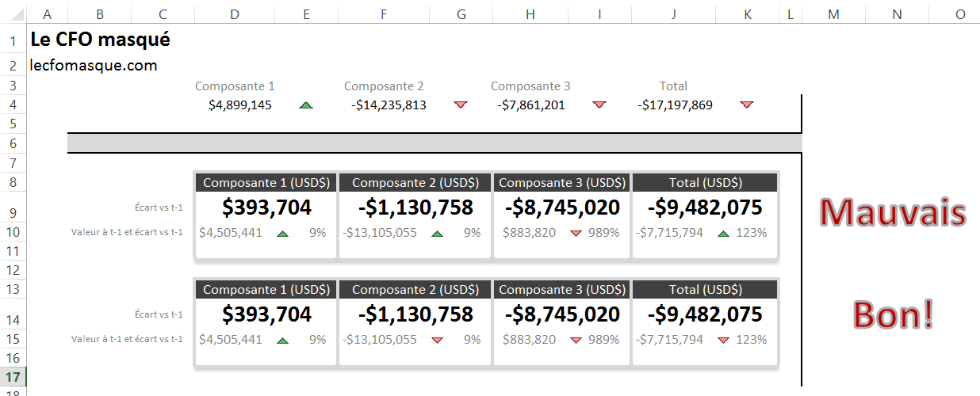The width and height of the screenshot is (980, 396).
Task: Click green triangle beside $4,505,441 in row 15
Action: 282,341
